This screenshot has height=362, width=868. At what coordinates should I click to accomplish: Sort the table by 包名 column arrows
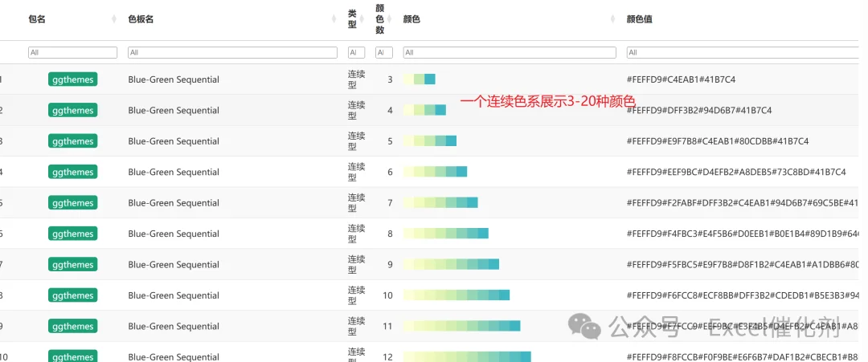tap(114, 19)
